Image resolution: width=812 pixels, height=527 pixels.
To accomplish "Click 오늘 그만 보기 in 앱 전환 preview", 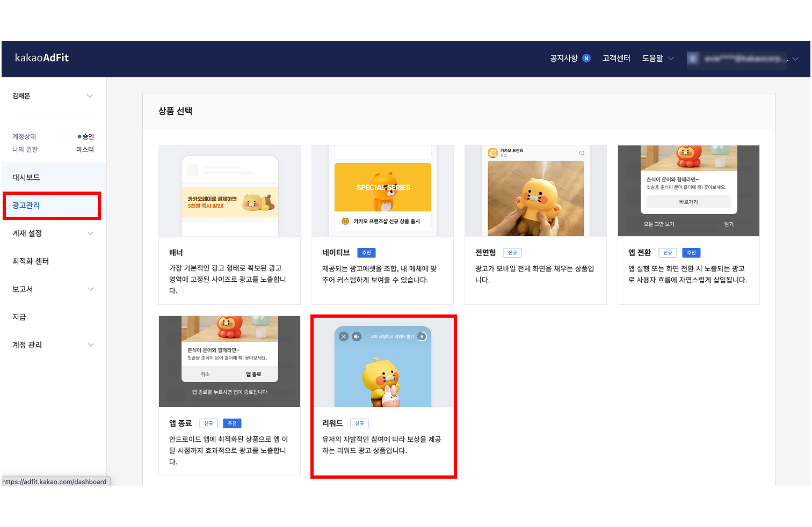I will 659,224.
